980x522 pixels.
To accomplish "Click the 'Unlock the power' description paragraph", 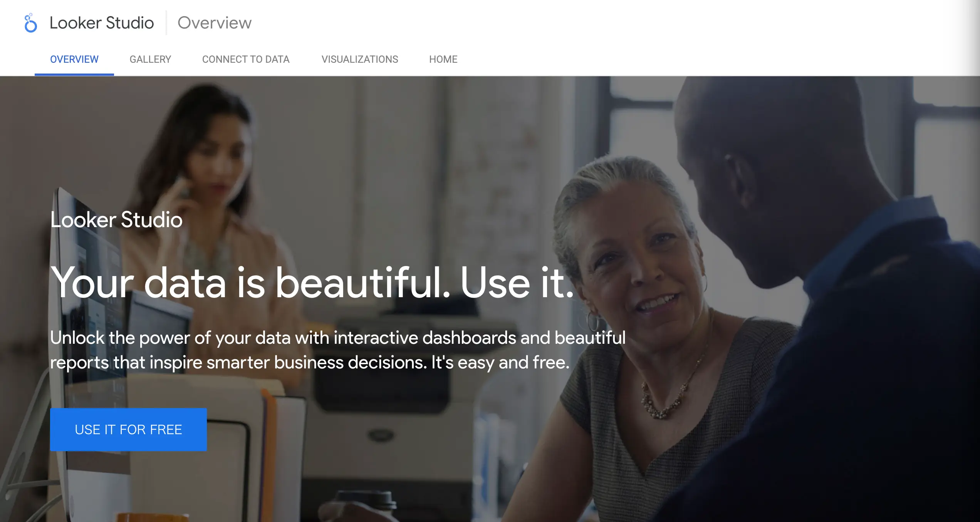I will (338, 350).
